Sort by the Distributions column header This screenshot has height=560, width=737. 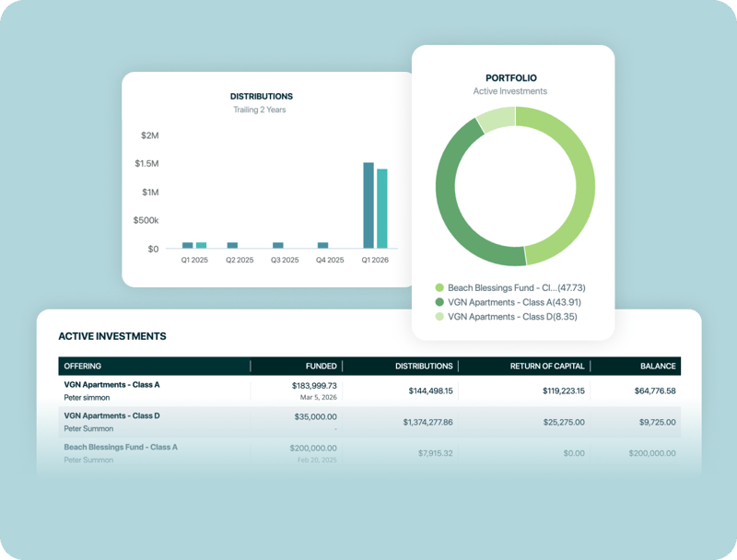(424, 366)
